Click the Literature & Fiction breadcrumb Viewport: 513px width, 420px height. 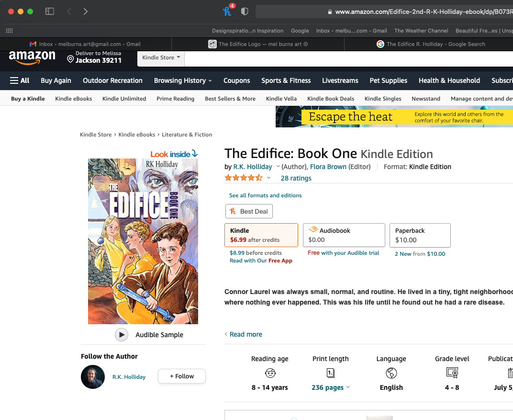click(187, 135)
